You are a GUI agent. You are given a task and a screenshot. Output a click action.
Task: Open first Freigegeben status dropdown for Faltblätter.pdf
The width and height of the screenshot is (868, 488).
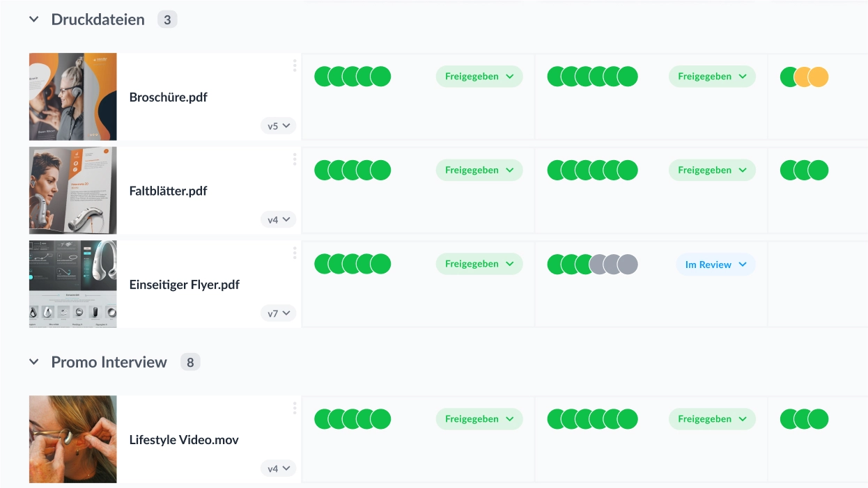tap(479, 171)
